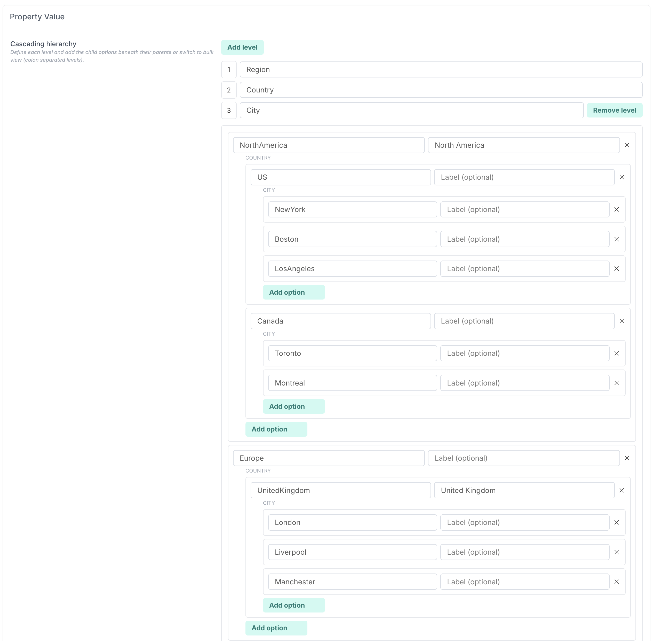Add country option under NorthAmerica

tap(276, 429)
